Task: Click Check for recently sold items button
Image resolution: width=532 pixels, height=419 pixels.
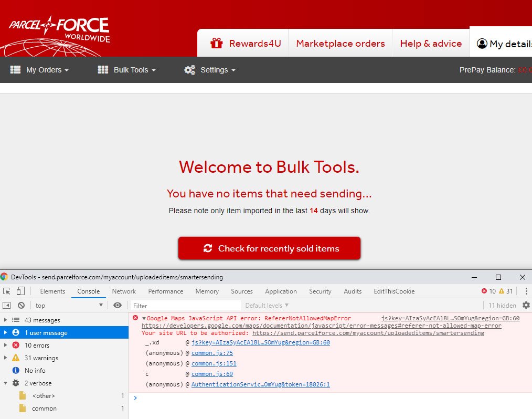Action: 269,248
